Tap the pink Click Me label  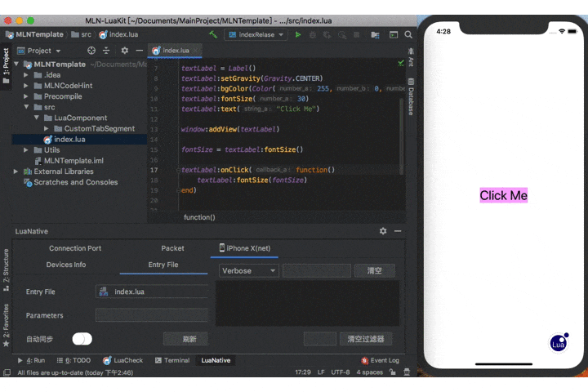tap(503, 195)
